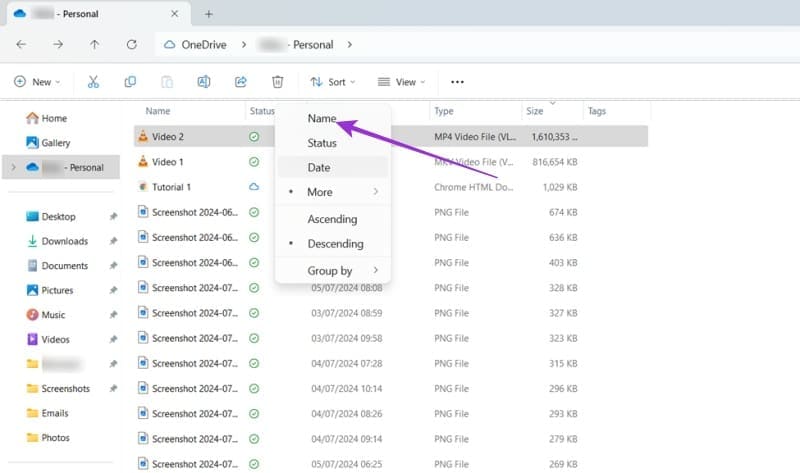Click the OneDrive cloud icon in address bar
This screenshot has width=800, height=473.
[x=169, y=45]
